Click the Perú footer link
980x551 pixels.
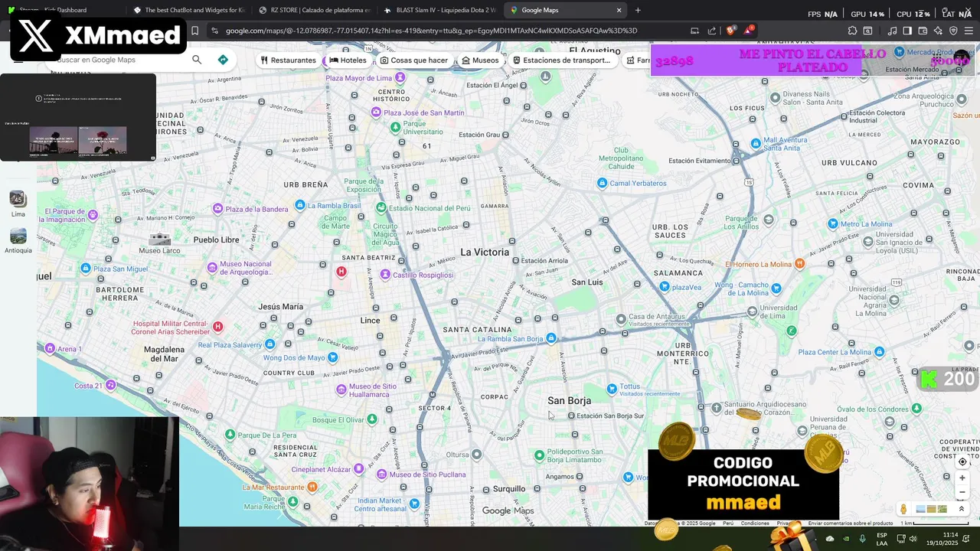(728, 523)
